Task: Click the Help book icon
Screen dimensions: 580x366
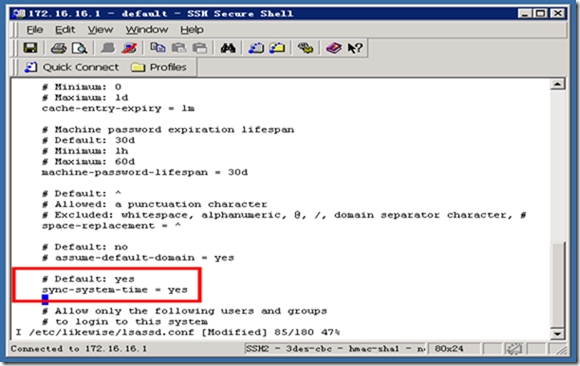Action: [334, 48]
